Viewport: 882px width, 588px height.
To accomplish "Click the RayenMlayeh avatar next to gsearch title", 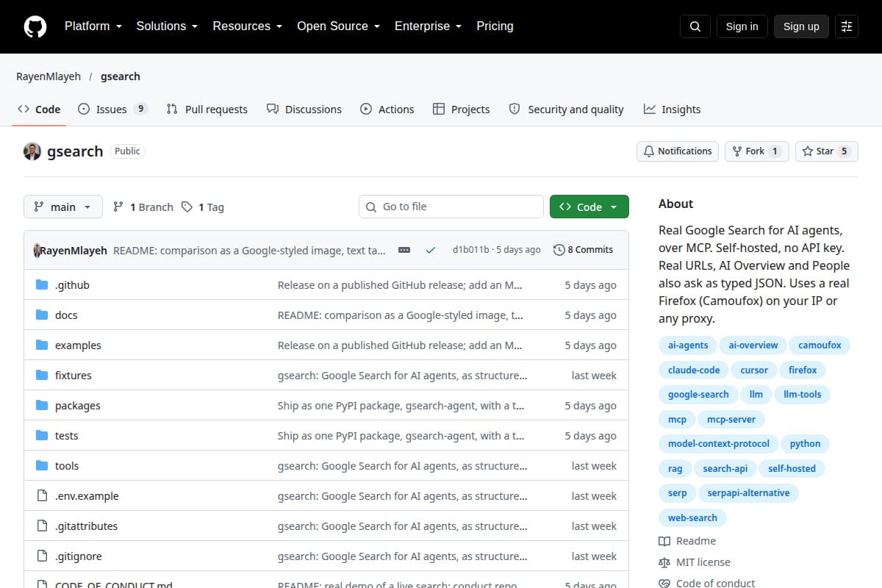I will tap(32, 151).
